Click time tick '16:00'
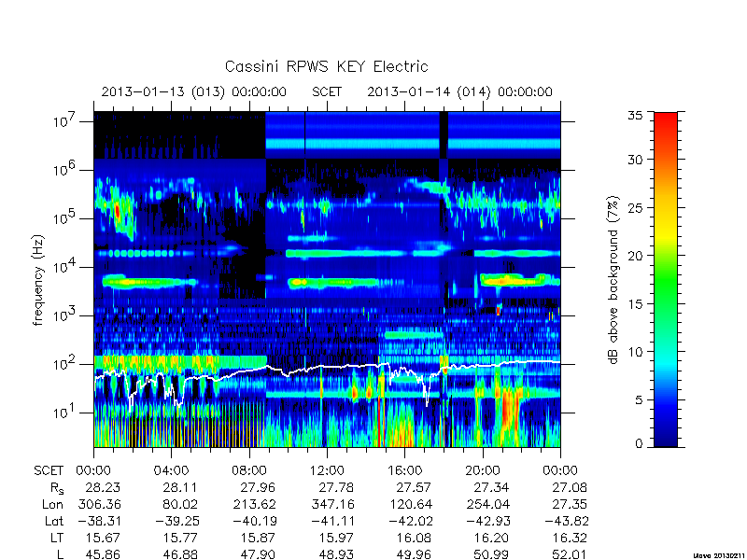 pyautogui.click(x=404, y=471)
